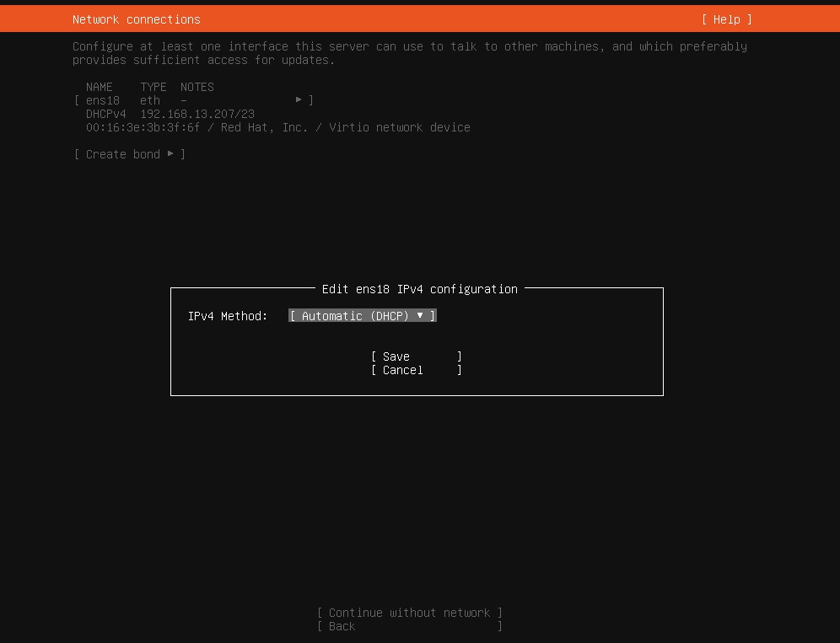Open the Help menu

click(x=726, y=19)
